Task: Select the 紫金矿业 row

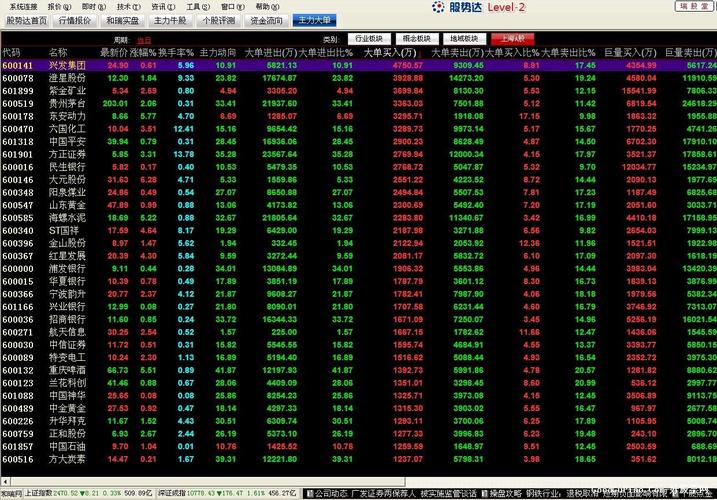Action: click(x=359, y=91)
